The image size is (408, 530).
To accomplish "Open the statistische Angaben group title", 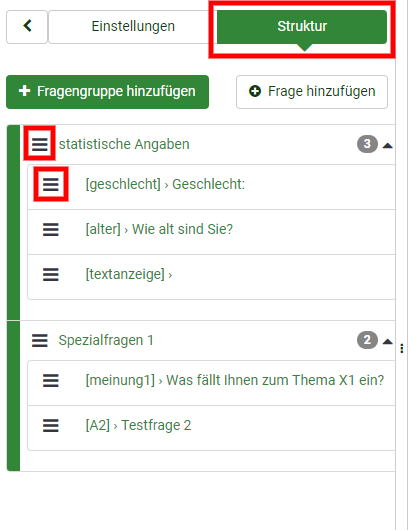I will click(x=124, y=144).
